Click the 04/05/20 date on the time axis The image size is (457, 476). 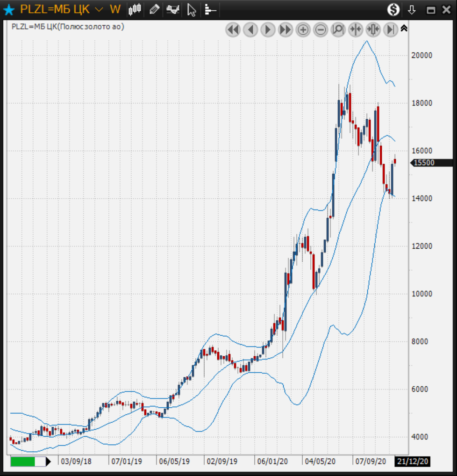(320, 462)
